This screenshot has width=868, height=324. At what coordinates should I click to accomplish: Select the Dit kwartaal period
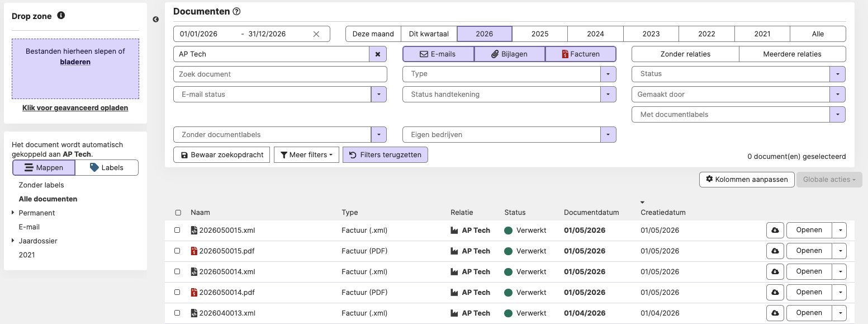(429, 34)
